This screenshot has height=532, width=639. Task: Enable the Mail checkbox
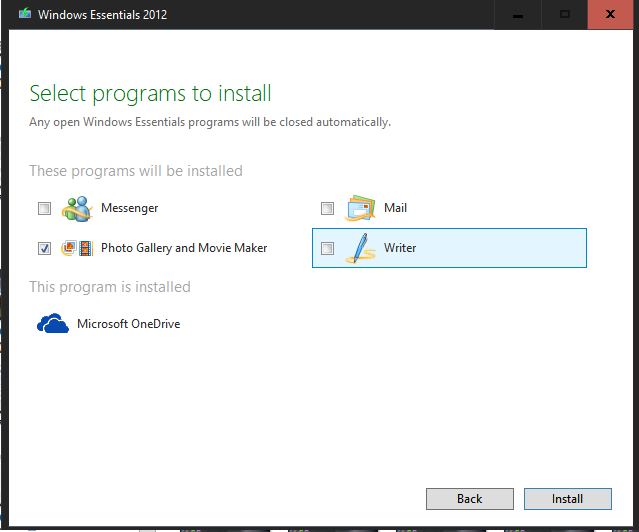327,208
